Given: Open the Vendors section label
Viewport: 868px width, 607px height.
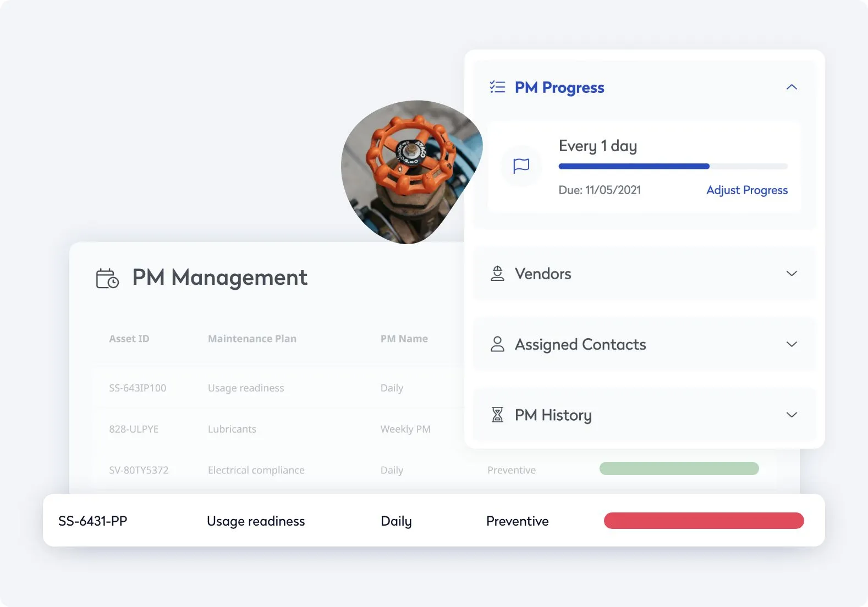Looking at the screenshot, I should 543,274.
